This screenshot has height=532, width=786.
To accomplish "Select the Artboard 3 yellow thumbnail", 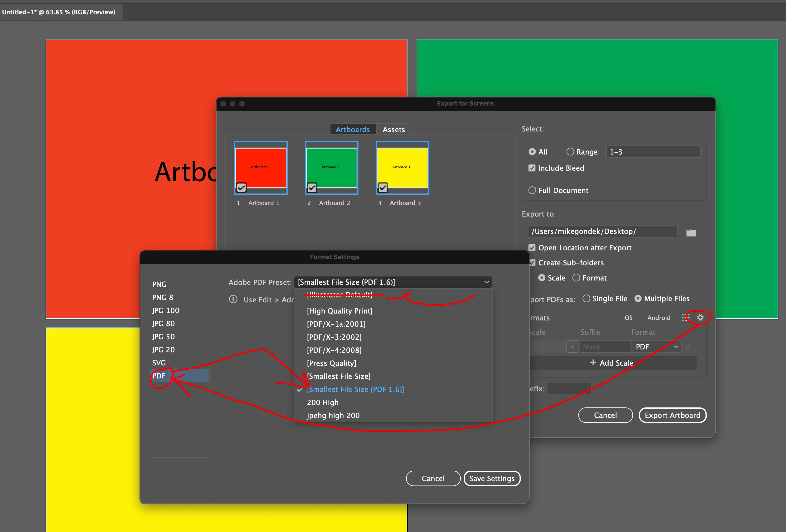I will pyautogui.click(x=402, y=167).
